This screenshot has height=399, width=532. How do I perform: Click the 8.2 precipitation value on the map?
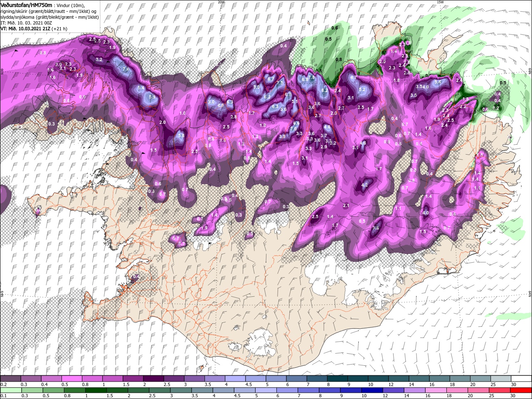point(325,90)
